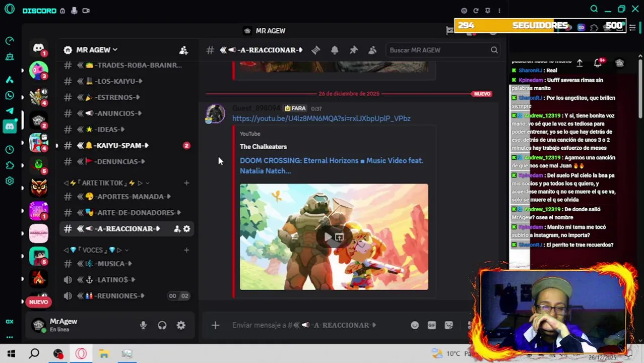Click the Opera GX logo menu

(9, 10)
